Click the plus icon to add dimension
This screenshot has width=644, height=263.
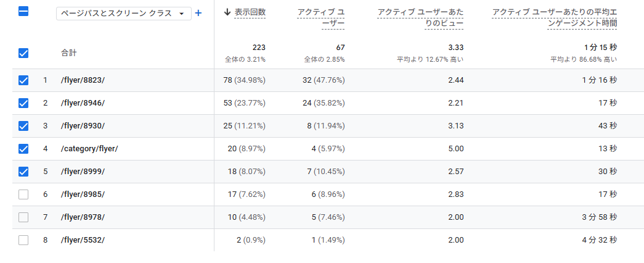198,13
